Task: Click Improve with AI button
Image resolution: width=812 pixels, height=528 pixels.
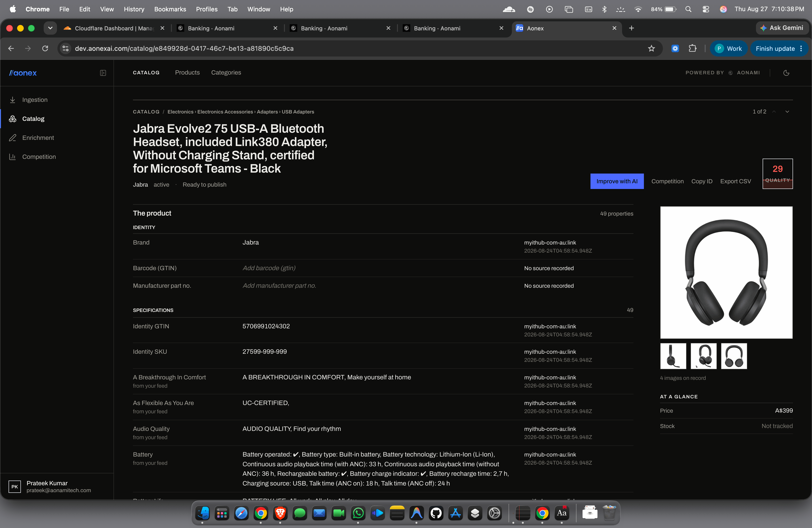Action: (x=617, y=181)
